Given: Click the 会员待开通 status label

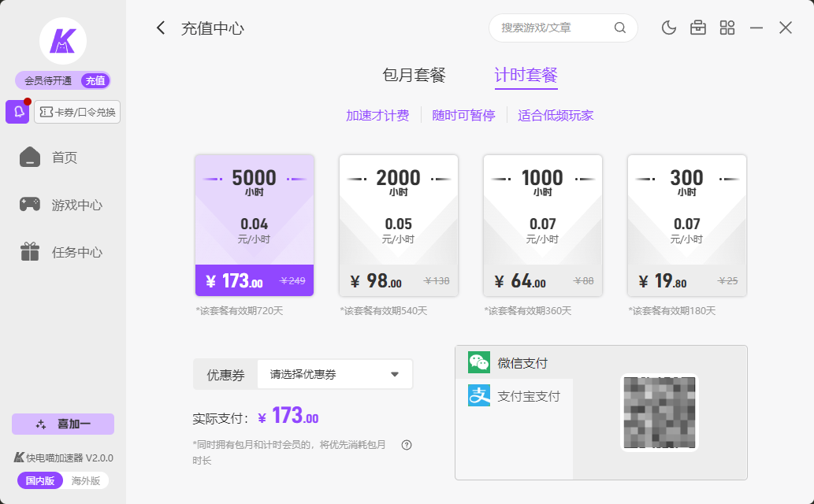Looking at the screenshot, I should (48, 80).
